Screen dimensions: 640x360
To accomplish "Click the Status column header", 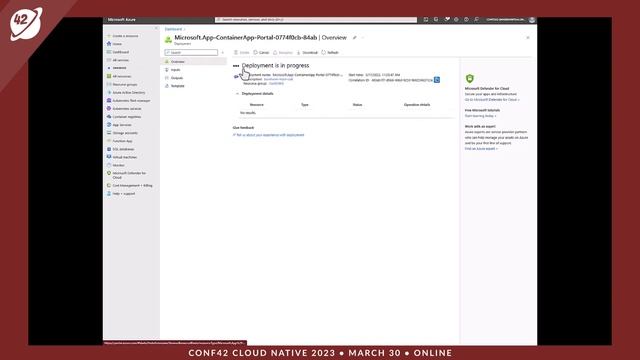I will [x=357, y=105].
